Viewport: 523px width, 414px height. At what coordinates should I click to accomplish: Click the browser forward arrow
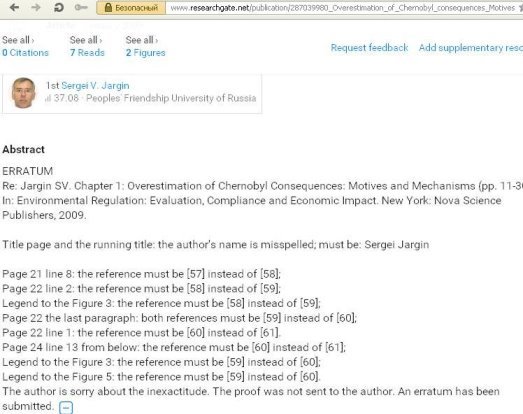point(36,7)
